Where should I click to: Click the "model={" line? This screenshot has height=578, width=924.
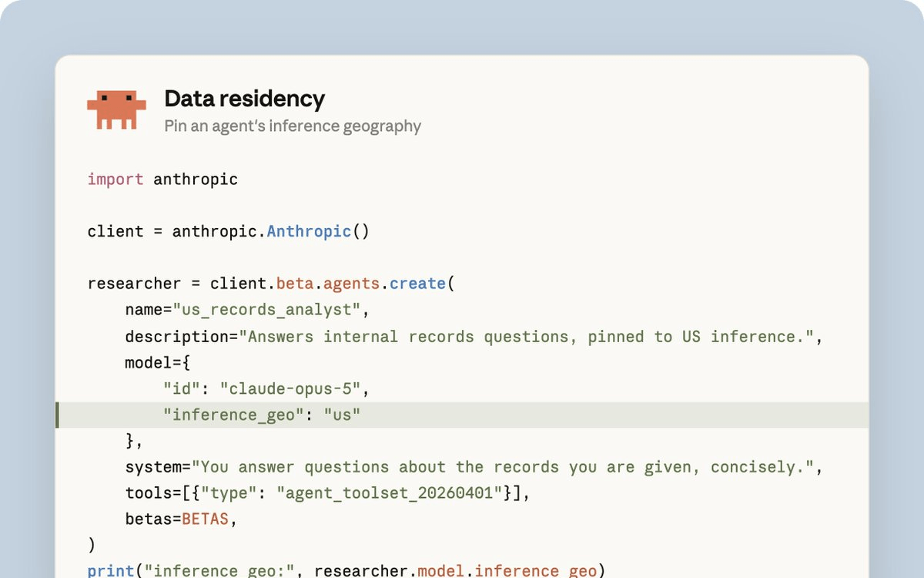(x=157, y=362)
